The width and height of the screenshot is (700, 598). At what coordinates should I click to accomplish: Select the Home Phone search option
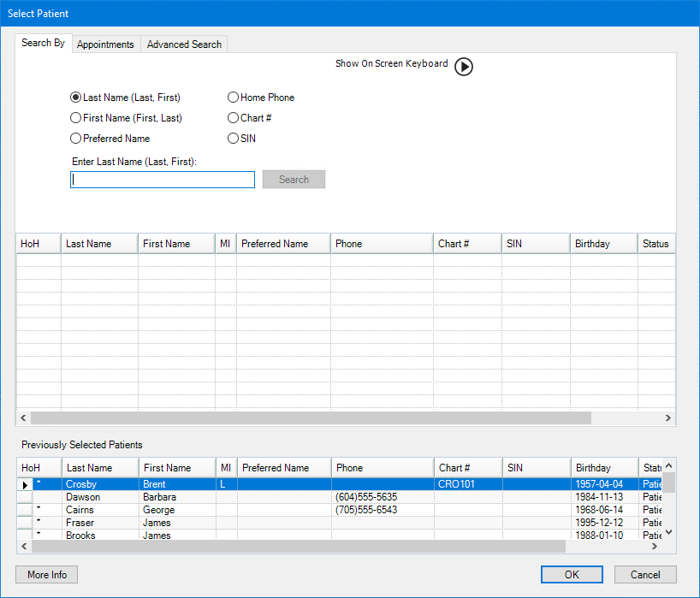pos(234,98)
